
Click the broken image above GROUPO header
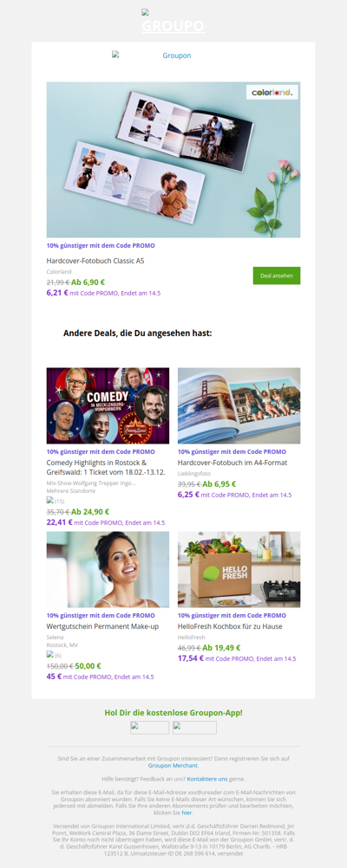click(x=145, y=12)
